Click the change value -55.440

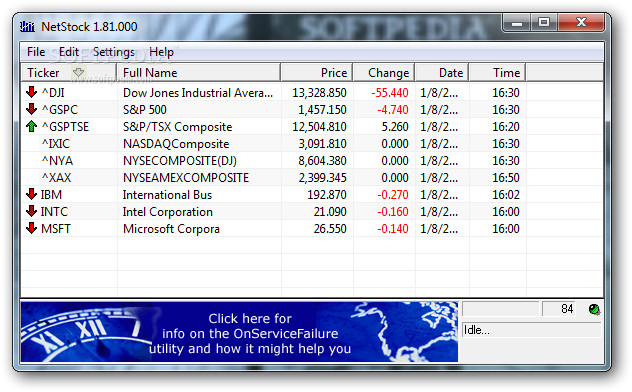coord(389,93)
